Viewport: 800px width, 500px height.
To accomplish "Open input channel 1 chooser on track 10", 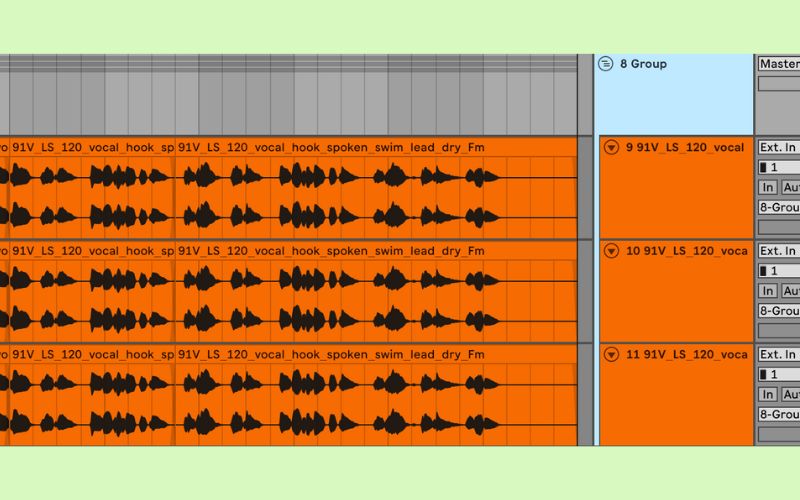I will point(779,271).
